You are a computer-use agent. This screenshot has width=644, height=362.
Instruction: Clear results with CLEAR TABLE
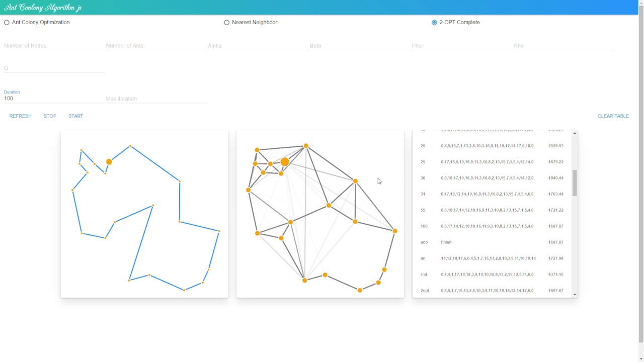pos(613,116)
